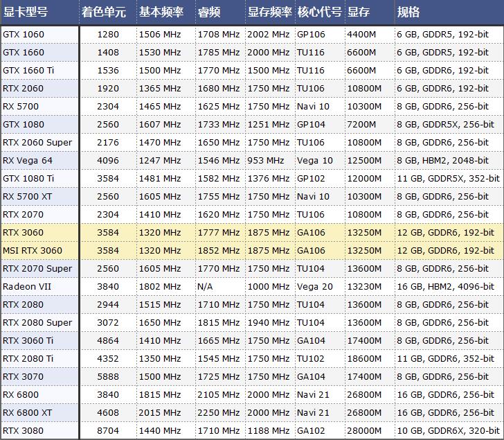The height and width of the screenshot is (440, 504).
Task: Select the 11 GB, GDDR5X, 352-bit spec
Action: [x=449, y=179]
